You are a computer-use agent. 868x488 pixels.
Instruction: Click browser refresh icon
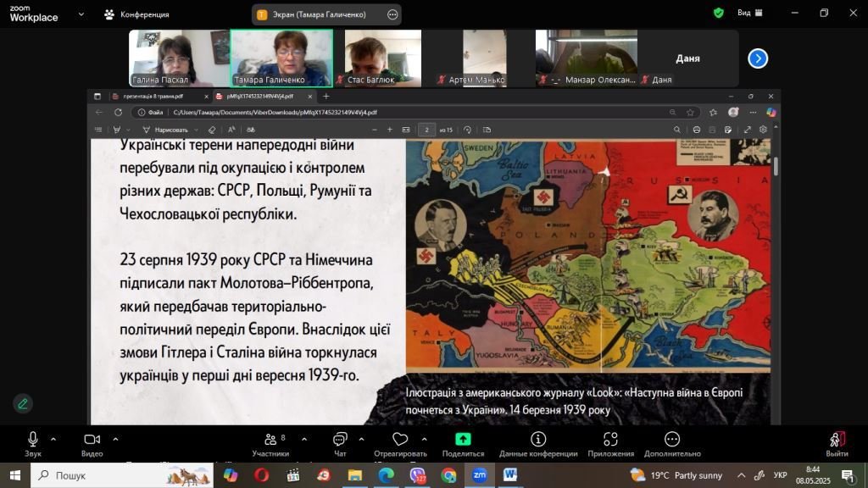point(118,113)
